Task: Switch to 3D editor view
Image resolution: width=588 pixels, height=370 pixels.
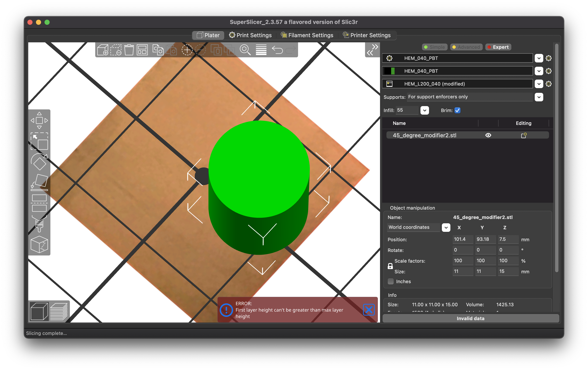Action: pos(39,311)
